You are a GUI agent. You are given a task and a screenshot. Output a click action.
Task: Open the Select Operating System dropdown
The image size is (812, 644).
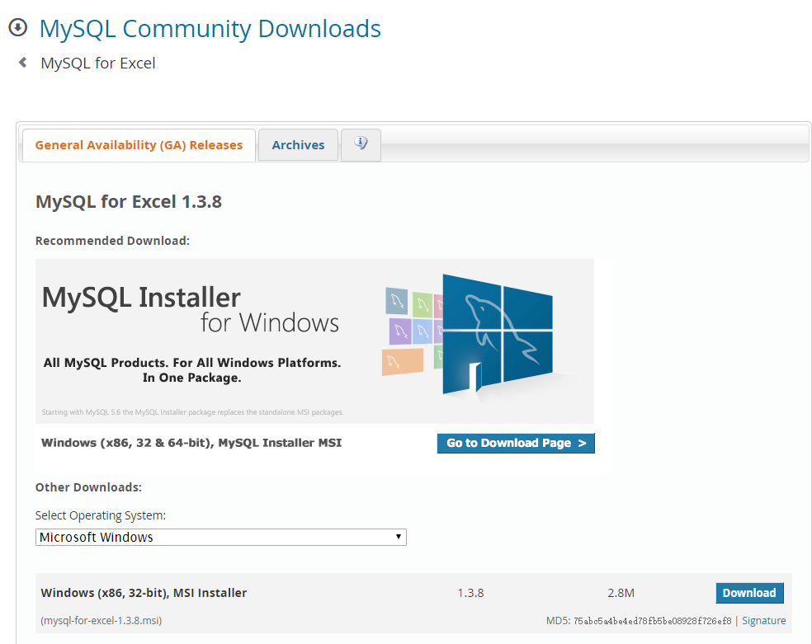[220, 537]
